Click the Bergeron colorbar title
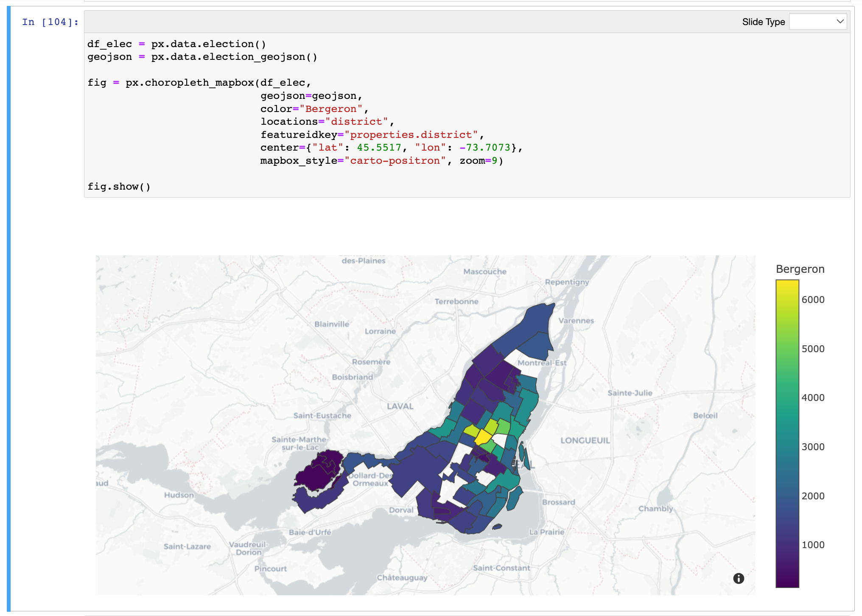This screenshot has width=862, height=616. coord(800,269)
